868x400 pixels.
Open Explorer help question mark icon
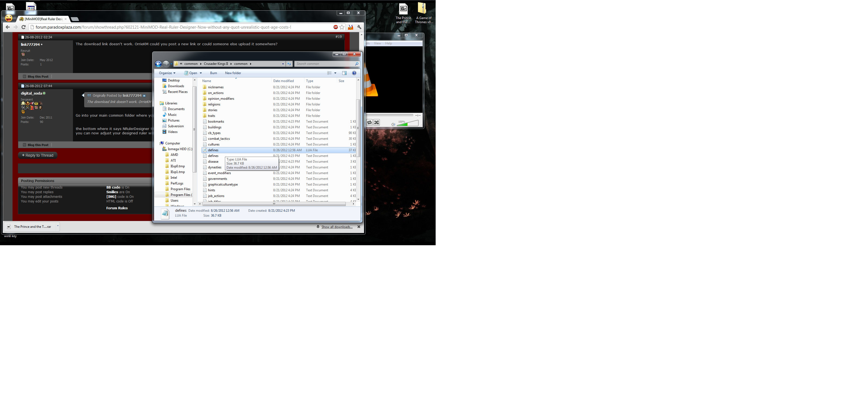point(354,73)
